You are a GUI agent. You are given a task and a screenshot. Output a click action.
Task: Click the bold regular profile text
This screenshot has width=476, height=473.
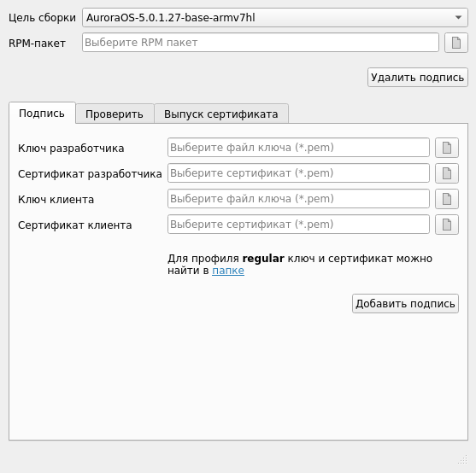point(263,259)
